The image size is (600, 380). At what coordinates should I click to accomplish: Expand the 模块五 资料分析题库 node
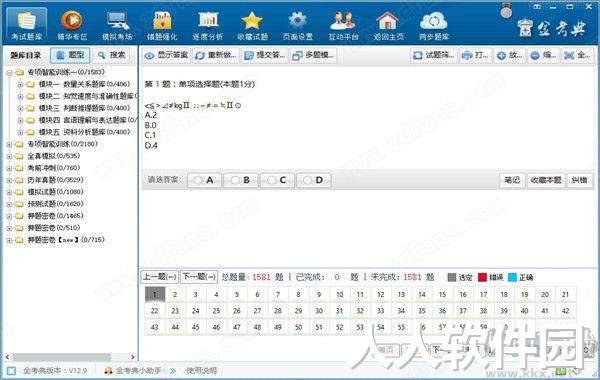pos(20,132)
